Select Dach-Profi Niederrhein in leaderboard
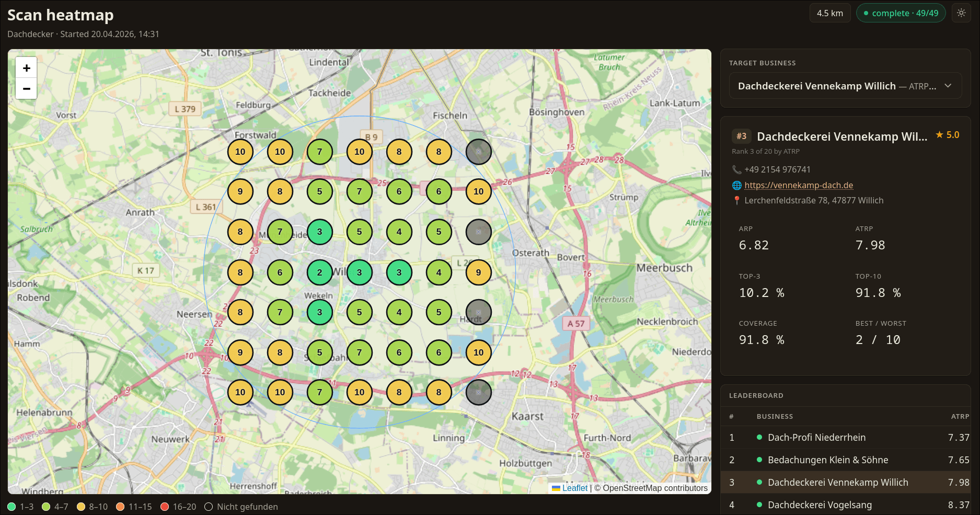The width and height of the screenshot is (980, 515). [845, 438]
